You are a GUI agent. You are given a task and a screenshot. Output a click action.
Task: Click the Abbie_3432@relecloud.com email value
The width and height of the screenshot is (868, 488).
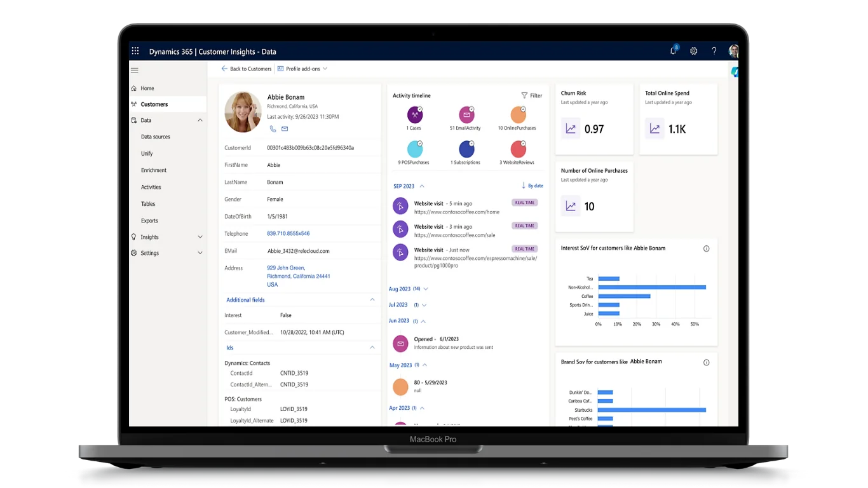coord(299,251)
